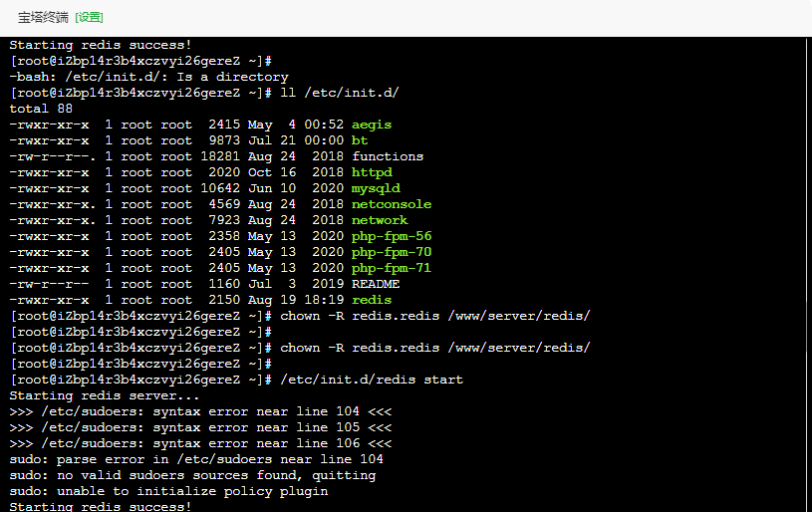Click the bt file name
Image resolution: width=812 pixels, height=512 pixels.
(360, 140)
